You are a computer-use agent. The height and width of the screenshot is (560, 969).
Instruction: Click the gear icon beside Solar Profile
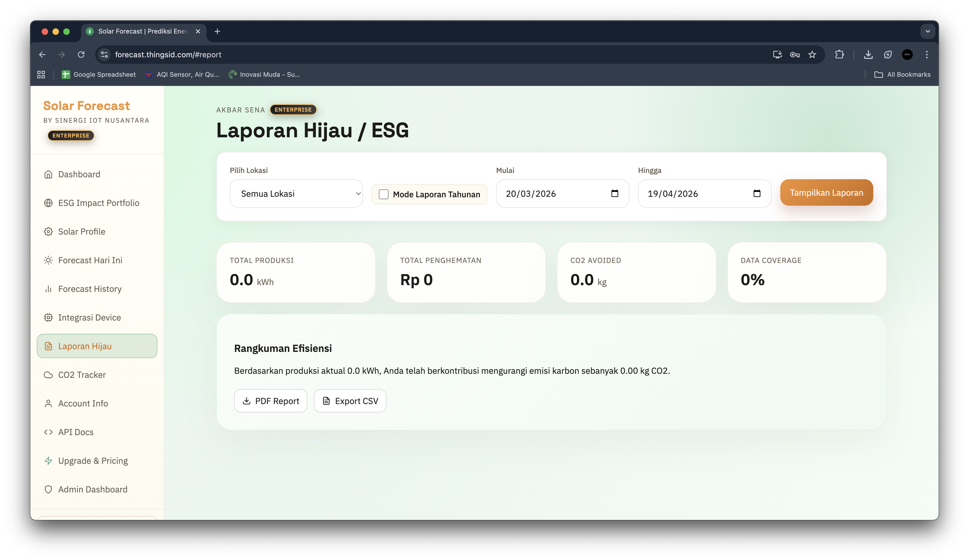(48, 232)
